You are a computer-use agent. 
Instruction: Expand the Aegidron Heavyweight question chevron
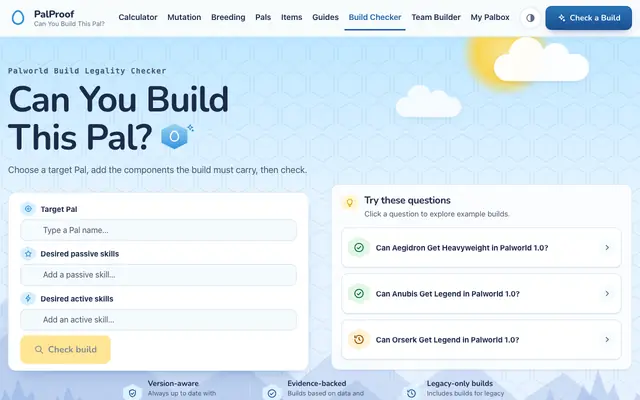[607, 248]
